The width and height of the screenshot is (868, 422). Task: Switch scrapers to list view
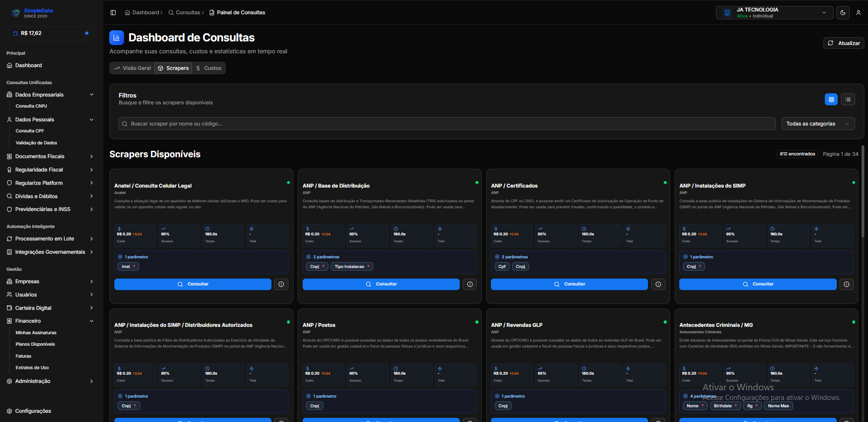click(848, 99)
